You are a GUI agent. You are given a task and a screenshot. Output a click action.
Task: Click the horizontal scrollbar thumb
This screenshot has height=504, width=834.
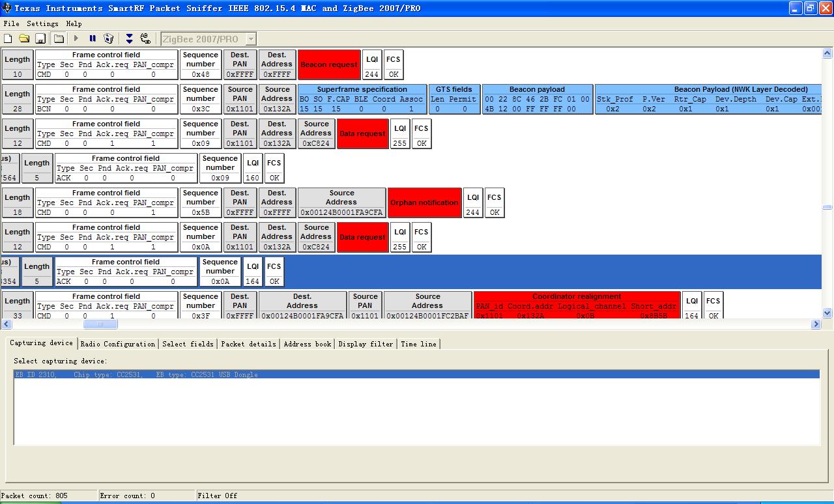click(x=100, y=324)
